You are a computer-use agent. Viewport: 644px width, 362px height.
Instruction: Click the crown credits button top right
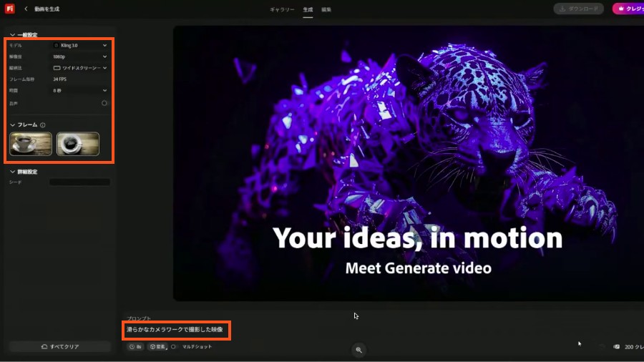point(628,9)
